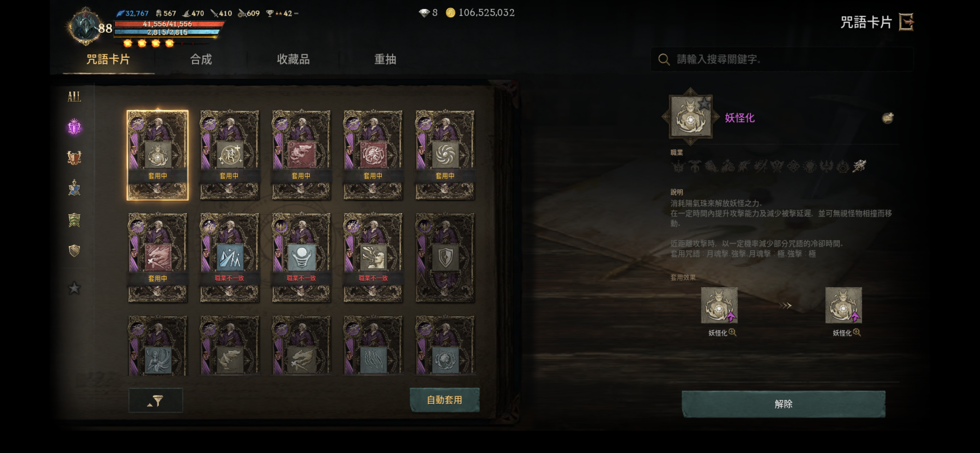The height and width of the screenshot is (453, 980).
Task: Click the exit icon beside 咒語卡片
Action: point(906,22)
